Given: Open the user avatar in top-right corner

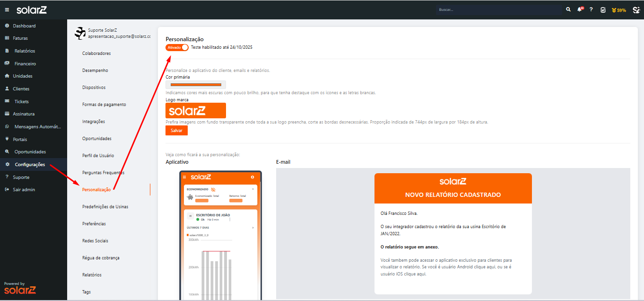Looking at the screenshot, I should coord(636,10).
